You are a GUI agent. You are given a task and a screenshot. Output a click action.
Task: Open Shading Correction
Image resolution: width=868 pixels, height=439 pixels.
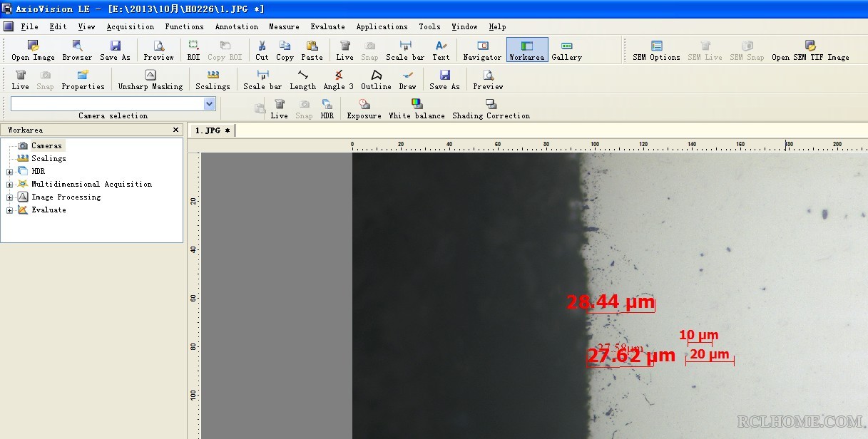[491, 108]
